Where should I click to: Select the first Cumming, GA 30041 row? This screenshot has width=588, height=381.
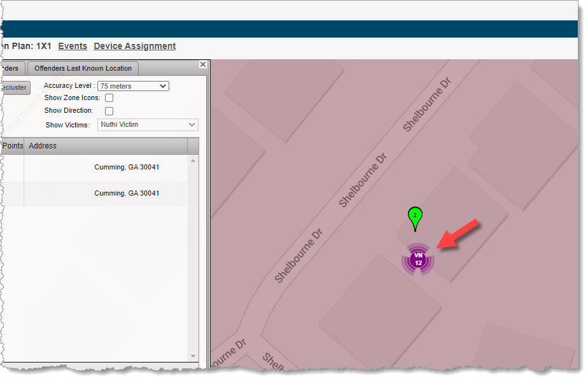(x=127, y=168)
